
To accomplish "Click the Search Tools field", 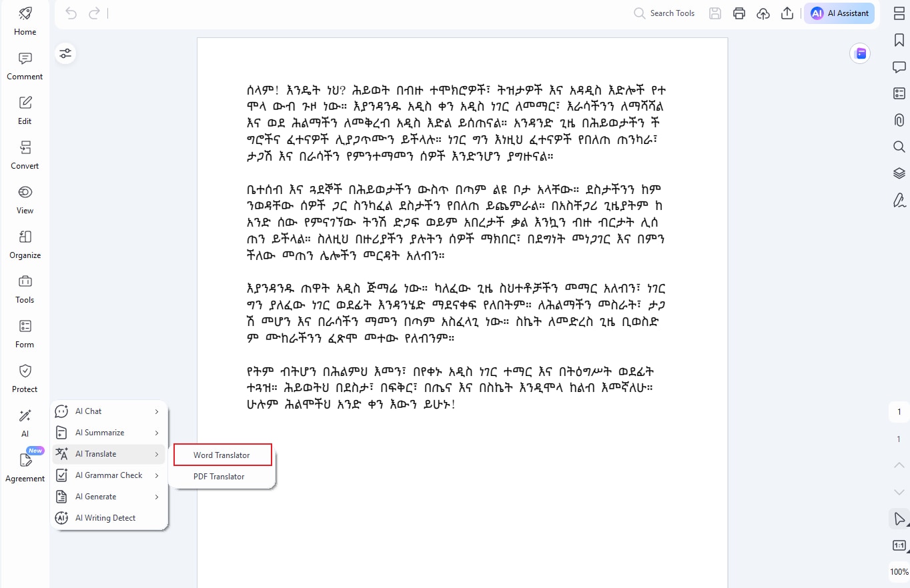I will 664,13.
